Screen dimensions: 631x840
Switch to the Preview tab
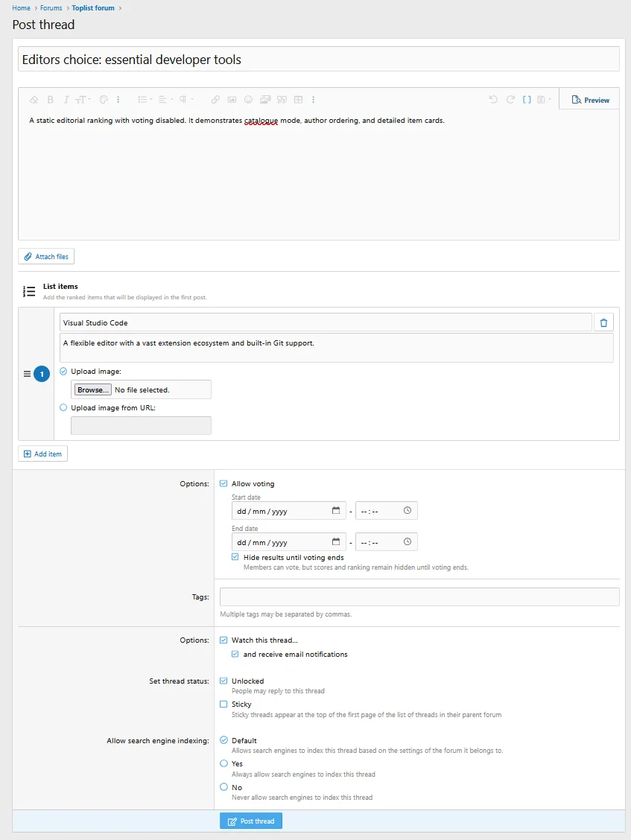point(590,100)
